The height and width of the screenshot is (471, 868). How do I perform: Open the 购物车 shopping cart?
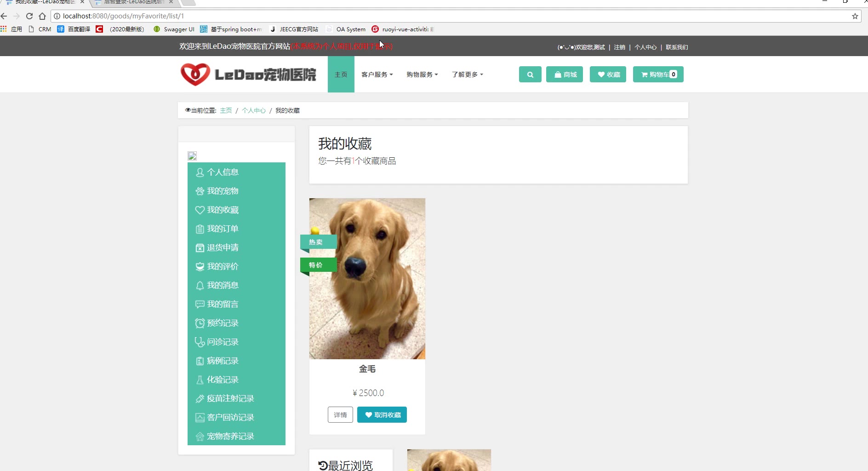tap(658, 75)
